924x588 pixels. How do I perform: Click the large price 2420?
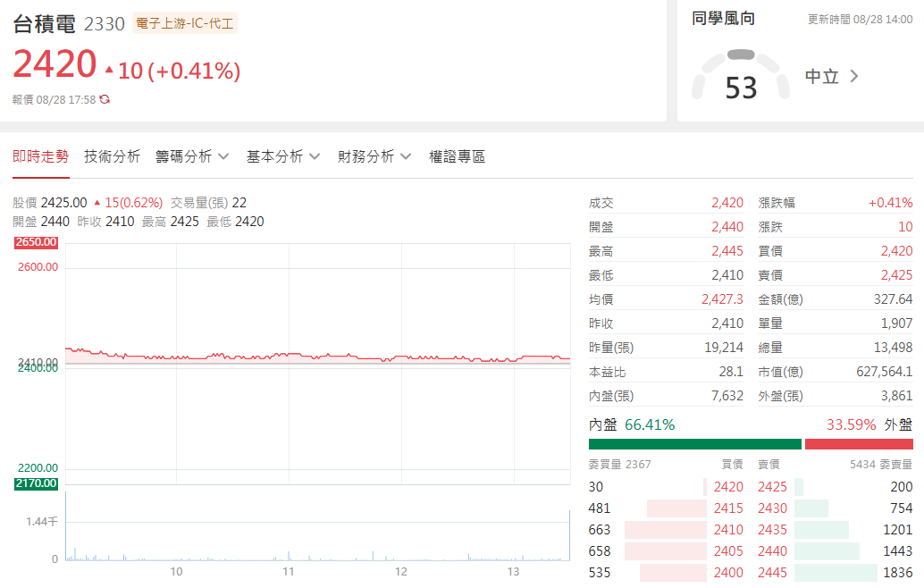point(55,63)
